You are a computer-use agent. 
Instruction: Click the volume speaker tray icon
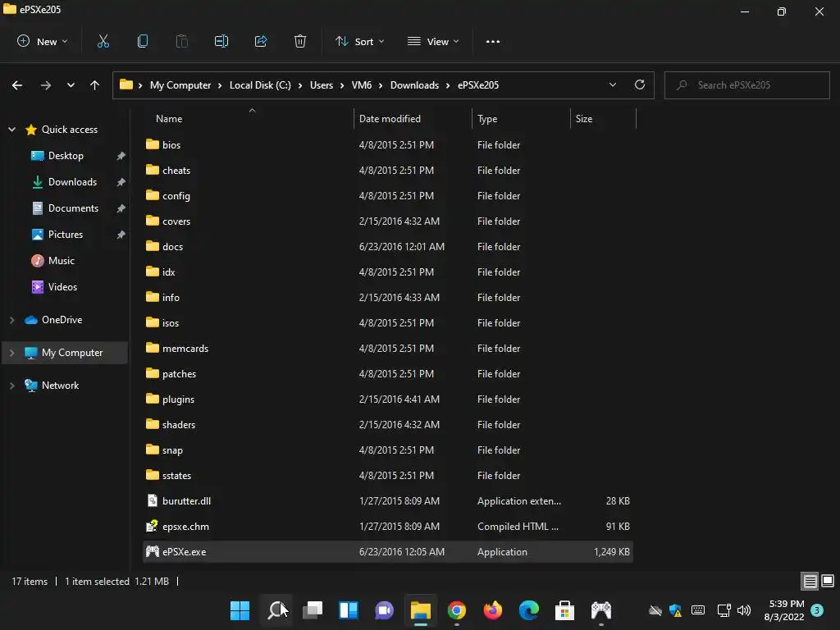tap(744, 610)
